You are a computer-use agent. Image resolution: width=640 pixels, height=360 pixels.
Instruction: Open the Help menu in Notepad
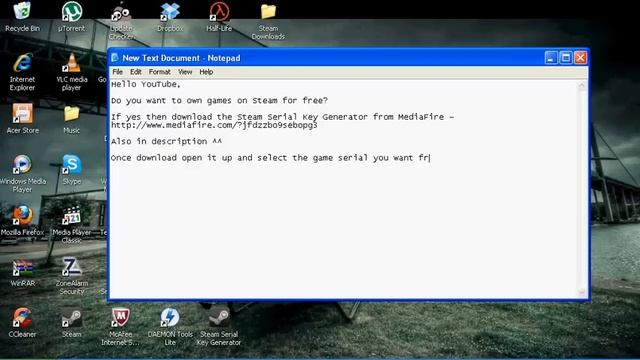[x=206, y=72]
